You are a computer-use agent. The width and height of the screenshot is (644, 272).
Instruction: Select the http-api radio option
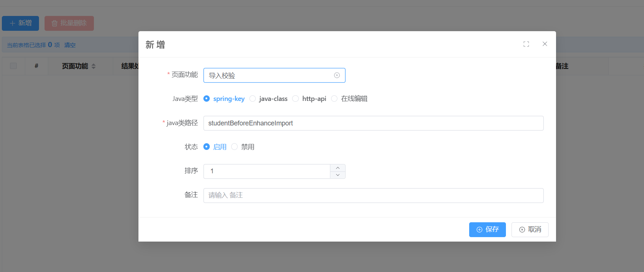point(310,99)
